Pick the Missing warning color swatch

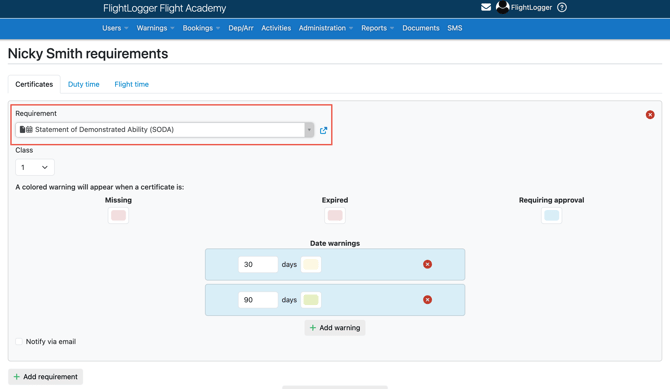118,215
